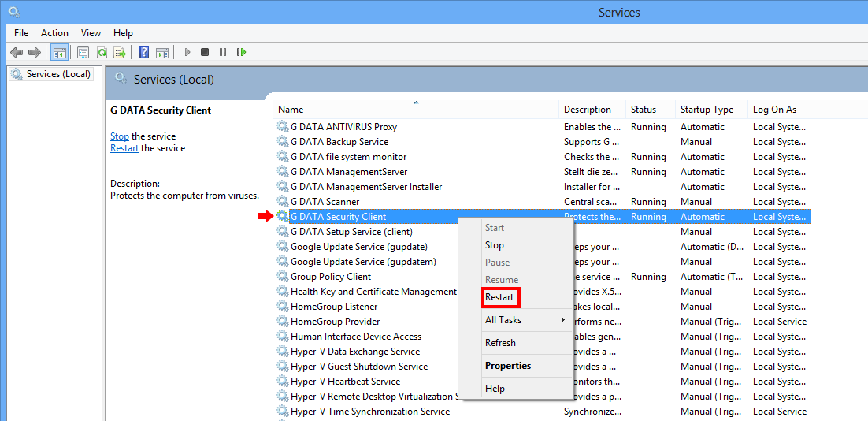Click the green Refresh toolbar icon

(102, 52)
